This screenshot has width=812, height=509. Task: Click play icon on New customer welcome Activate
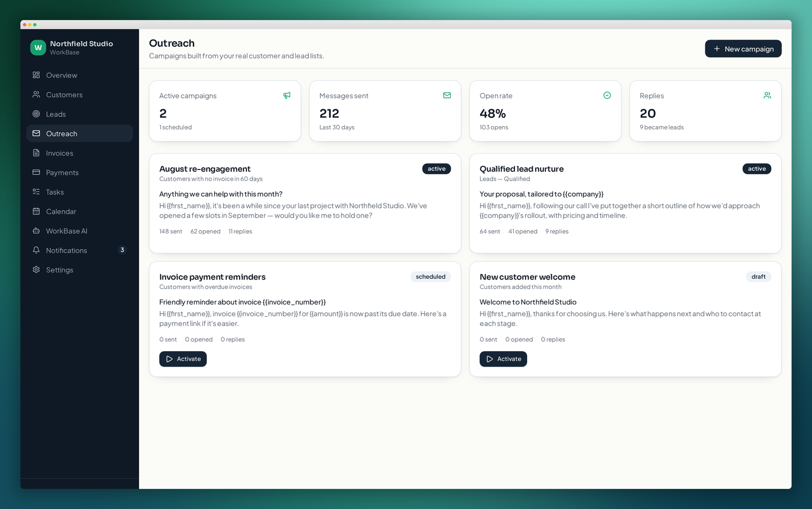click(x=490, y=359)
